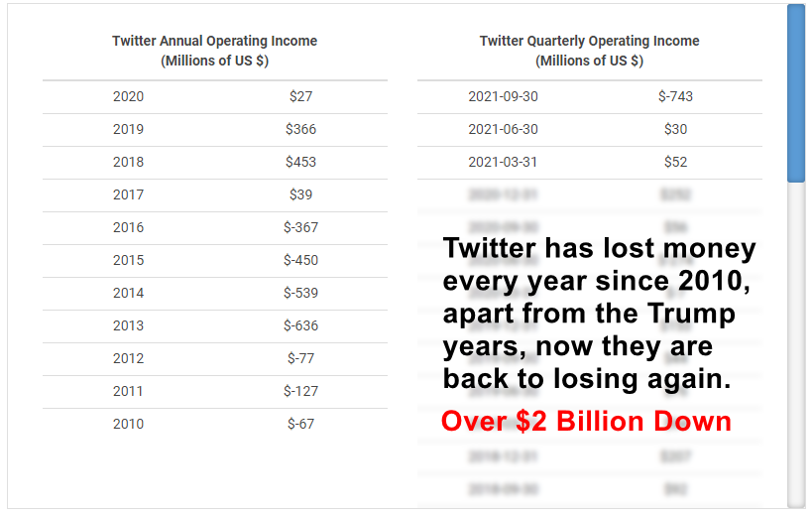
Task: Select the $-636 value for 2013
Action: (300, 325)
